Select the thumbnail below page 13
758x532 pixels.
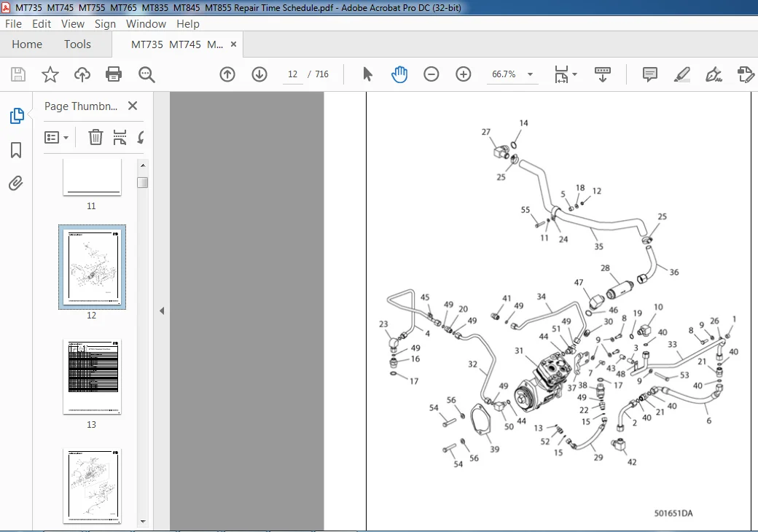(92, 486)
